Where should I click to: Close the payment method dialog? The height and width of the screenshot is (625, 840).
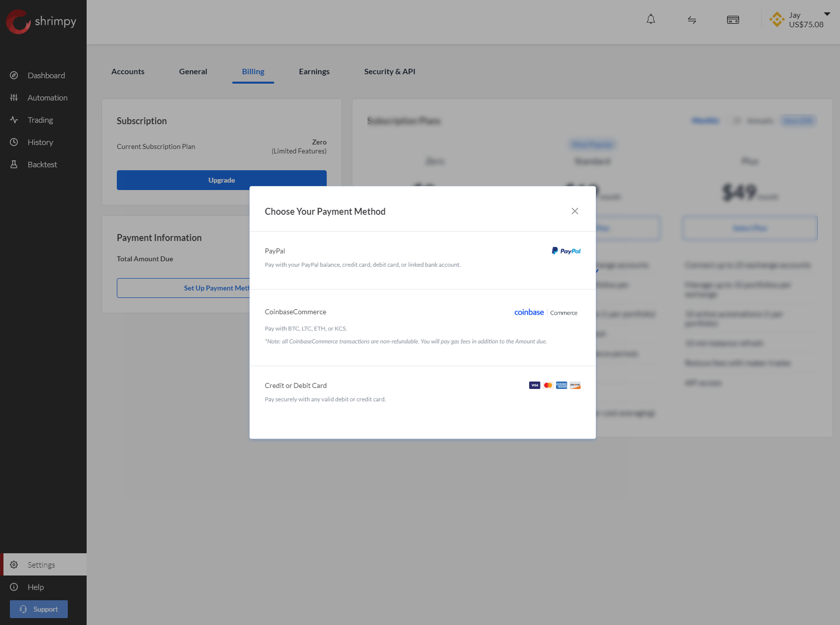click(x=575, y=211)
